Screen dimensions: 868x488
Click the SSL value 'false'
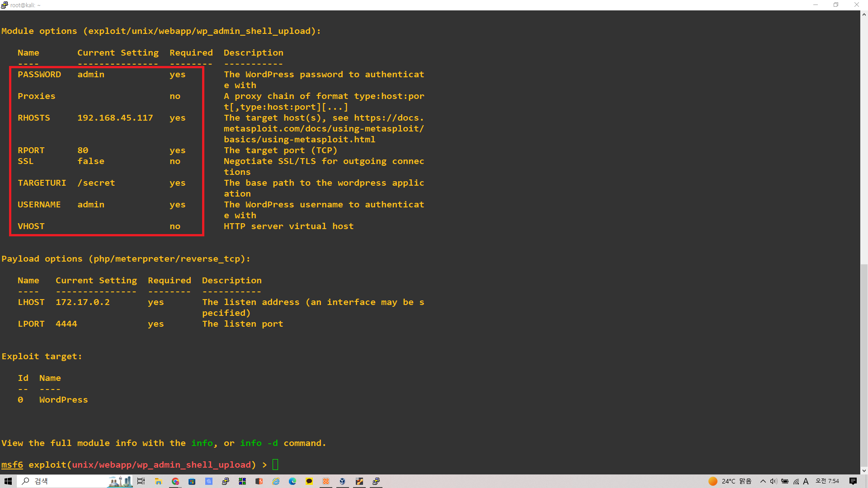coord(91,161)
